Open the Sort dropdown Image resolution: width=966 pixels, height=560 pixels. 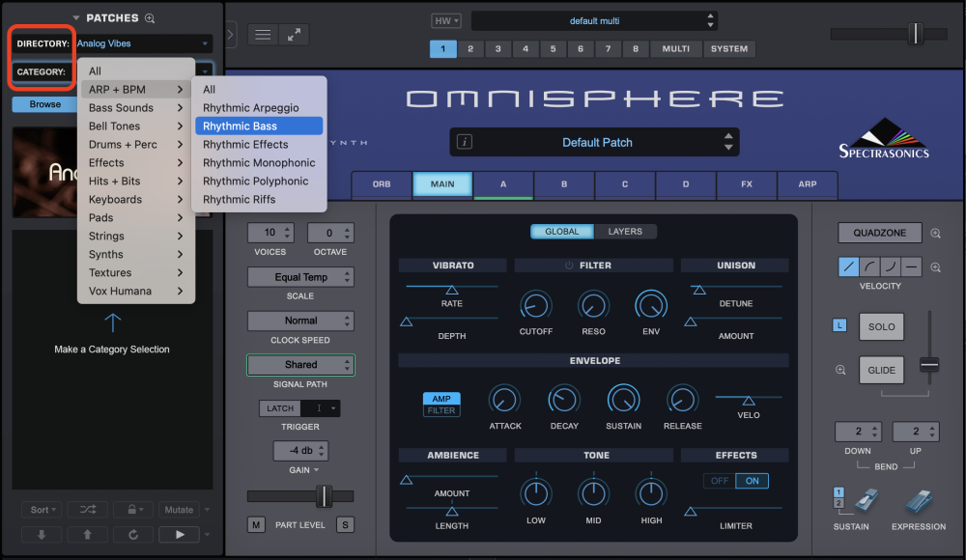(43, 510)
